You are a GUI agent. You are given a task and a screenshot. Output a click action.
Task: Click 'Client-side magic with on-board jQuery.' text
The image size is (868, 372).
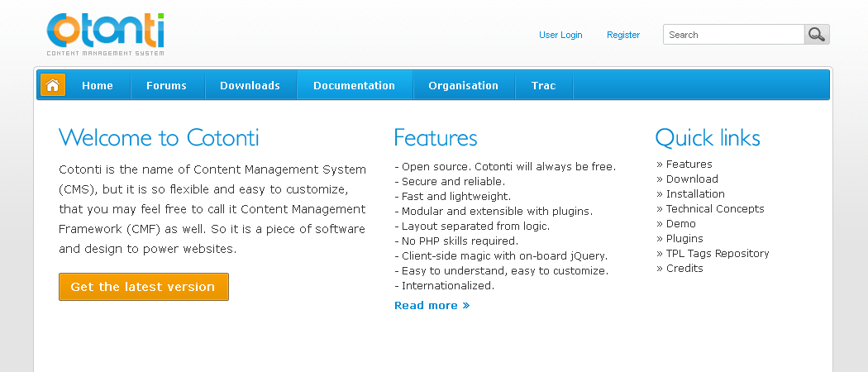pos(505,255)
